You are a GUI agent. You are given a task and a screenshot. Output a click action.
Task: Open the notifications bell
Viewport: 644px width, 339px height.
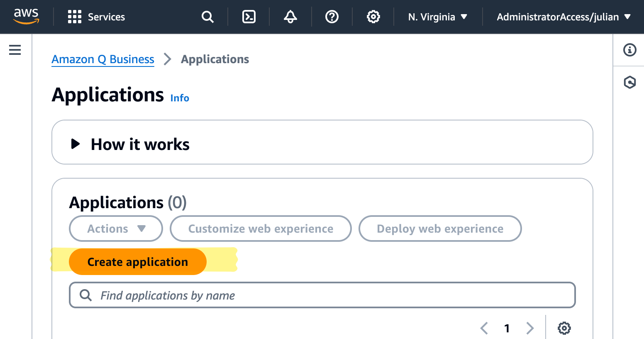290,17
